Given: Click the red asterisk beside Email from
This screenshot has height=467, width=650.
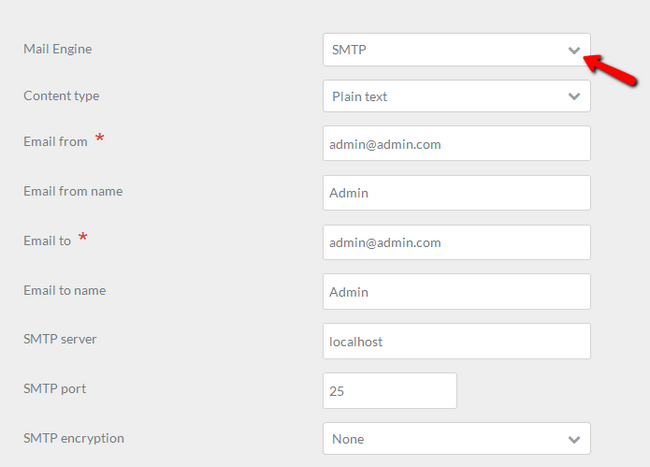Looking at the screenshot, I should click(x=100, y=139).
